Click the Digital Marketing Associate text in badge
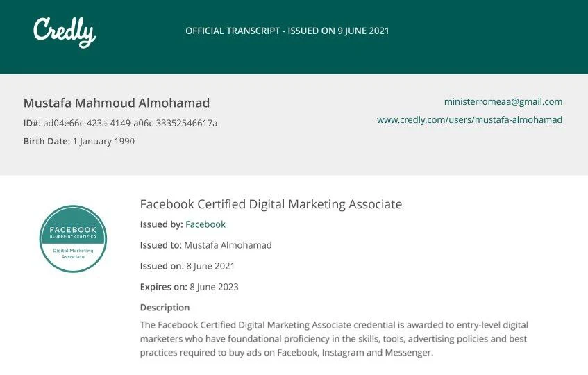588x375 pixels. (x=73, y=253)
